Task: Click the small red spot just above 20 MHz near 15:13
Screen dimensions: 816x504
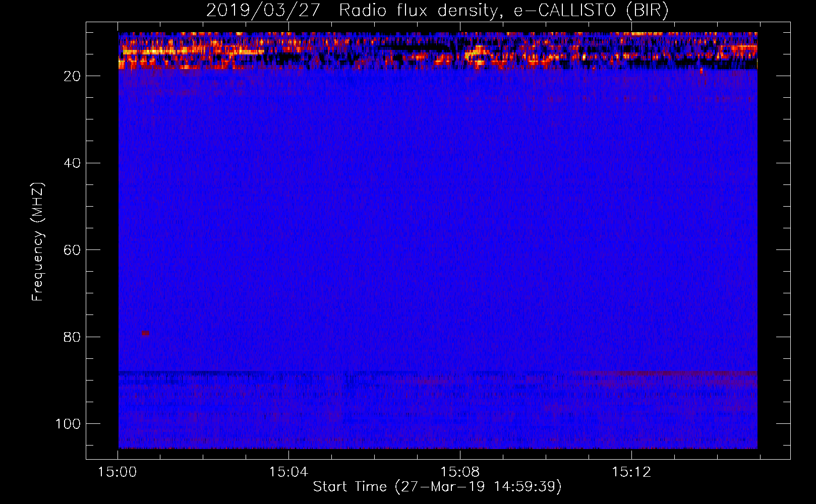Action: [x=701, y=71]
